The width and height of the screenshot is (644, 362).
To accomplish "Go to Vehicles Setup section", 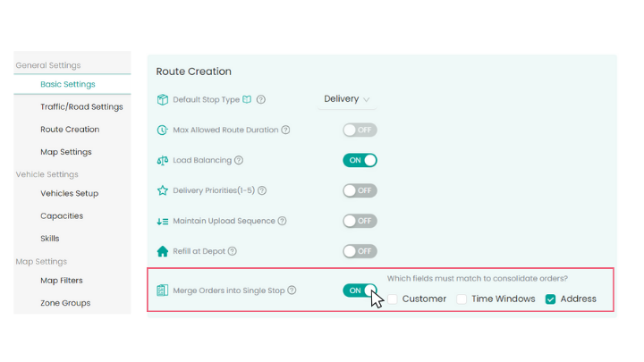I will point(69,193).
